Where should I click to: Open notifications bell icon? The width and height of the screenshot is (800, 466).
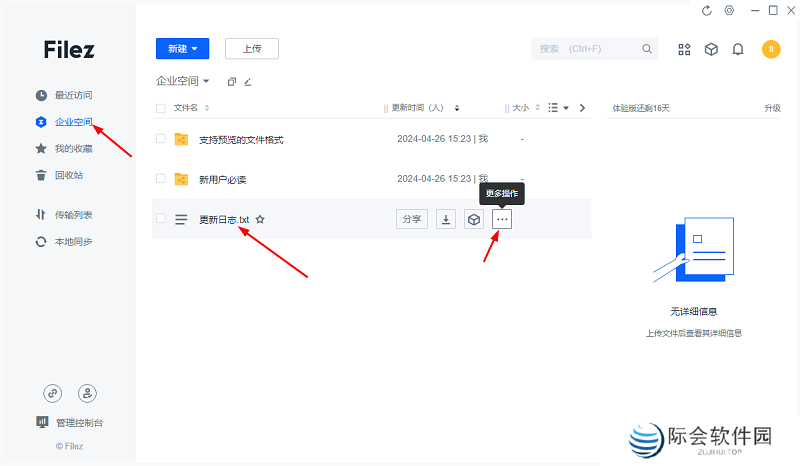(738, 49)
